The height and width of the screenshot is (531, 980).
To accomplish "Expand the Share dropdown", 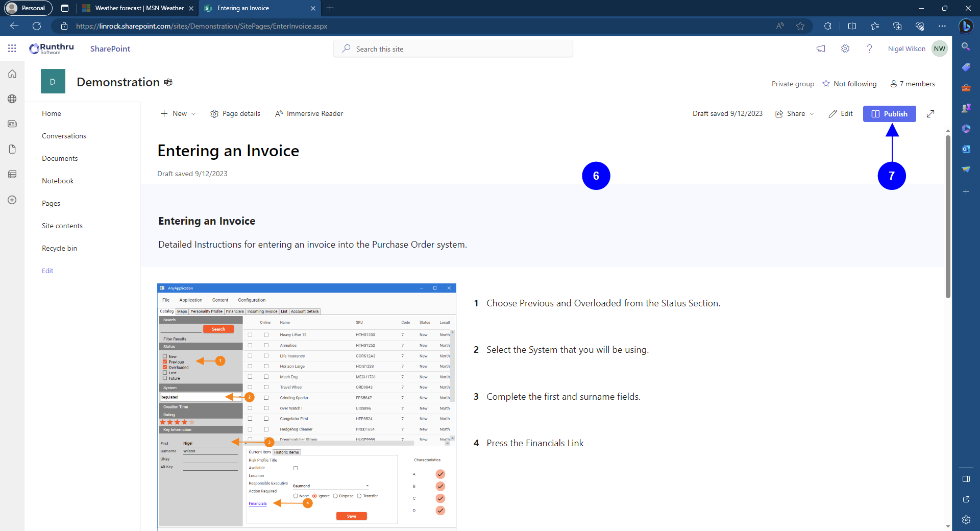I will (795, 114).
